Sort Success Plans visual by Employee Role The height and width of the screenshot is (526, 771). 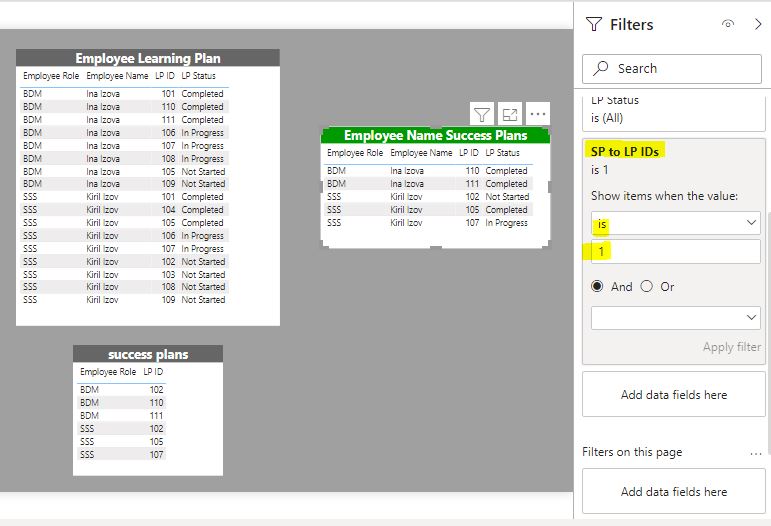pos(355,153)
